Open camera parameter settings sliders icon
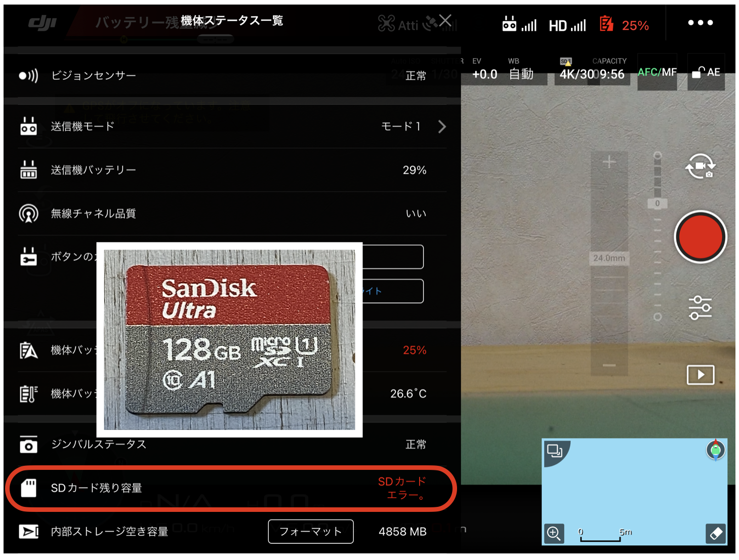Image resolution: width=739 pixels, height=560 pixels. 700,307
